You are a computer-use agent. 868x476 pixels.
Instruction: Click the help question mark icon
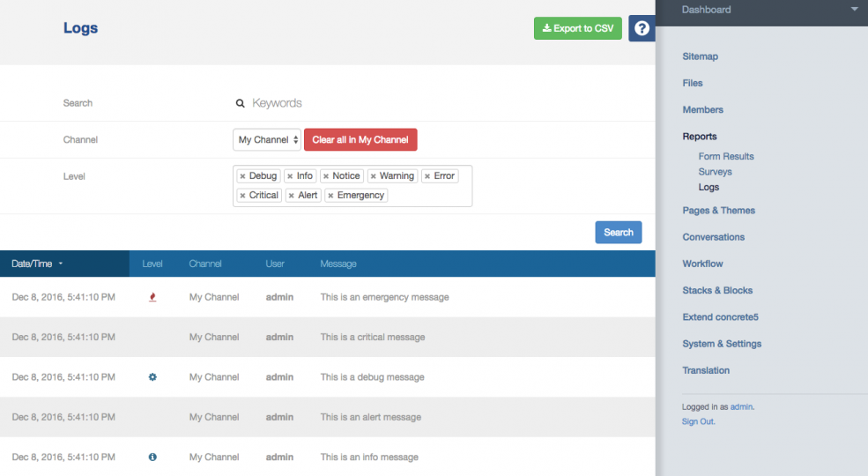point(642,28)
